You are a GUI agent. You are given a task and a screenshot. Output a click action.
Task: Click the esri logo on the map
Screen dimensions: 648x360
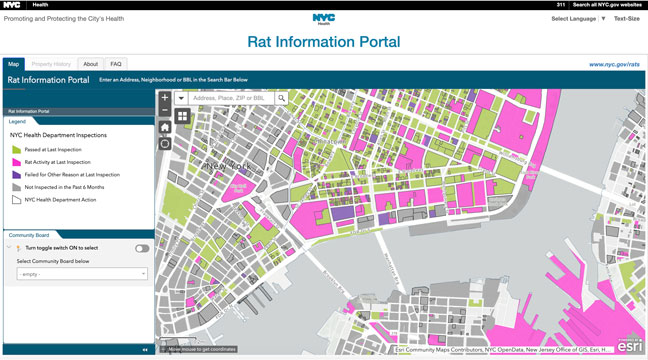[x=630, y=346]
